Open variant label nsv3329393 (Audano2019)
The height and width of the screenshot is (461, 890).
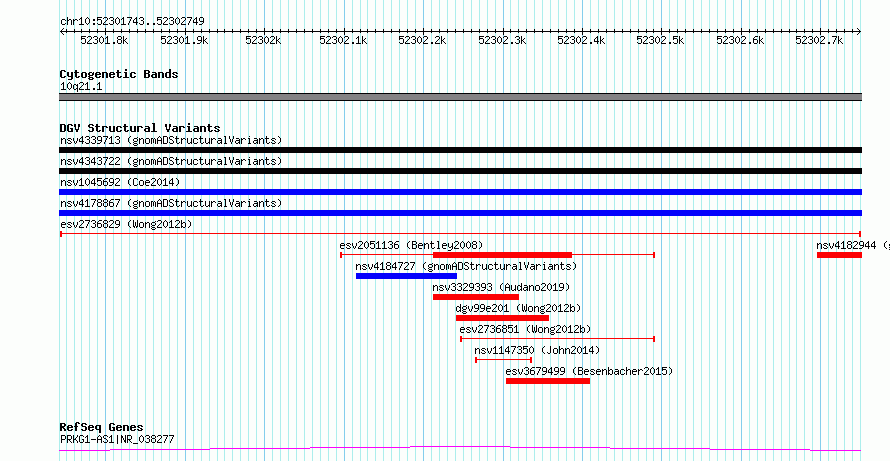[501, 287]
